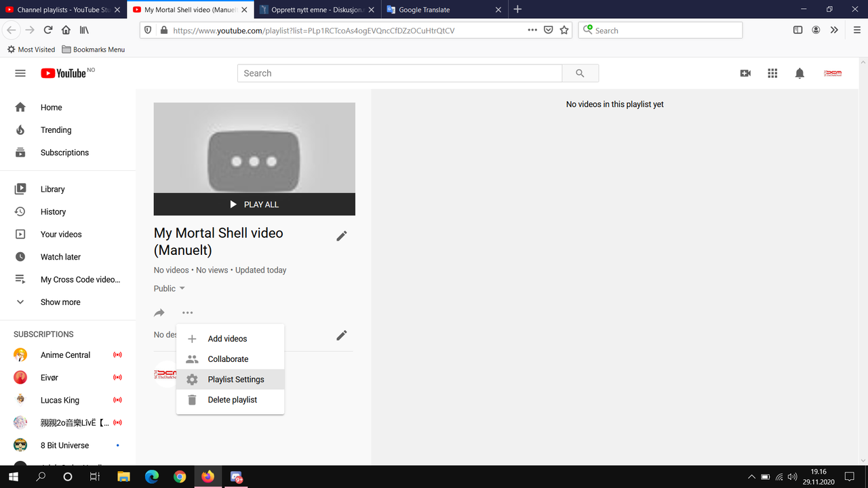Click the PLAY ALL button
Screen dimensions: 868x488
click(254, 204)
